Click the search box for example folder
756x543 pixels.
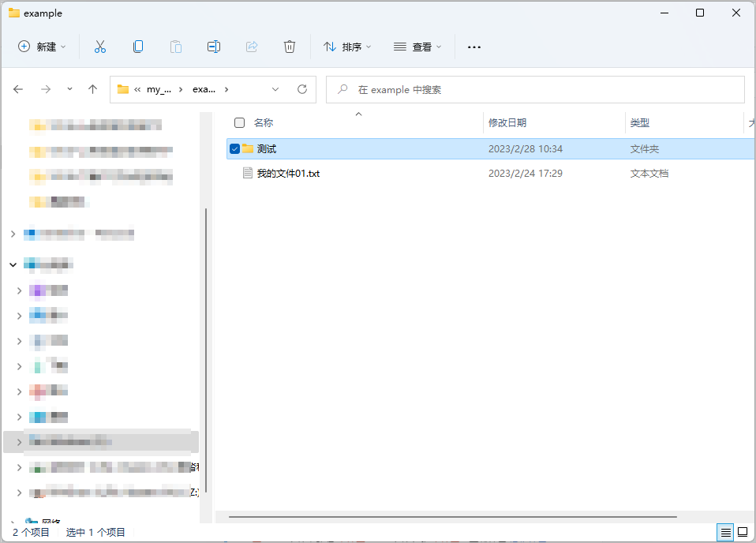(x=537, y=90)
